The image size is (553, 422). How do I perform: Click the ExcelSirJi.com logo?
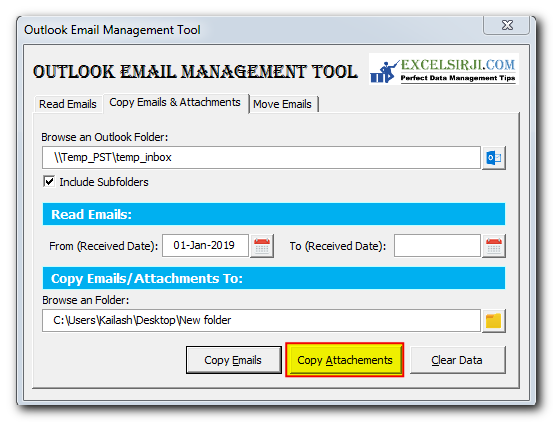[x=443, y=69]
